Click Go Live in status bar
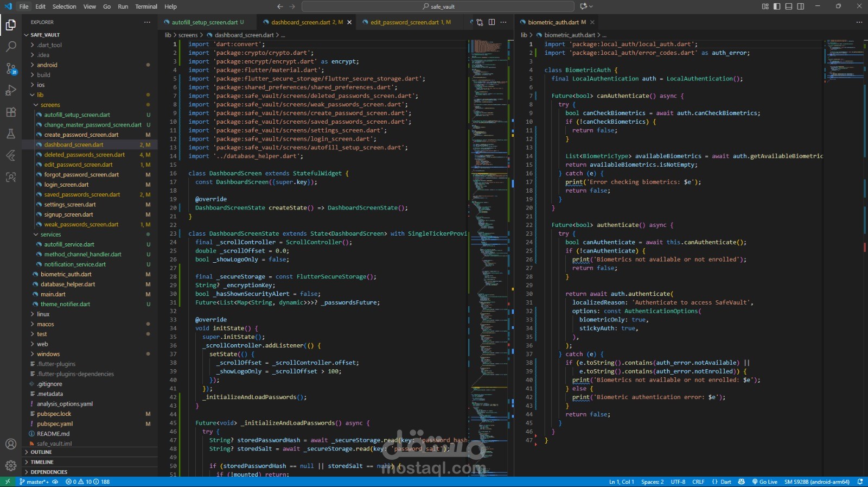Image resolution: width=868 pixels, height=487 pixels. coord(765,482)
